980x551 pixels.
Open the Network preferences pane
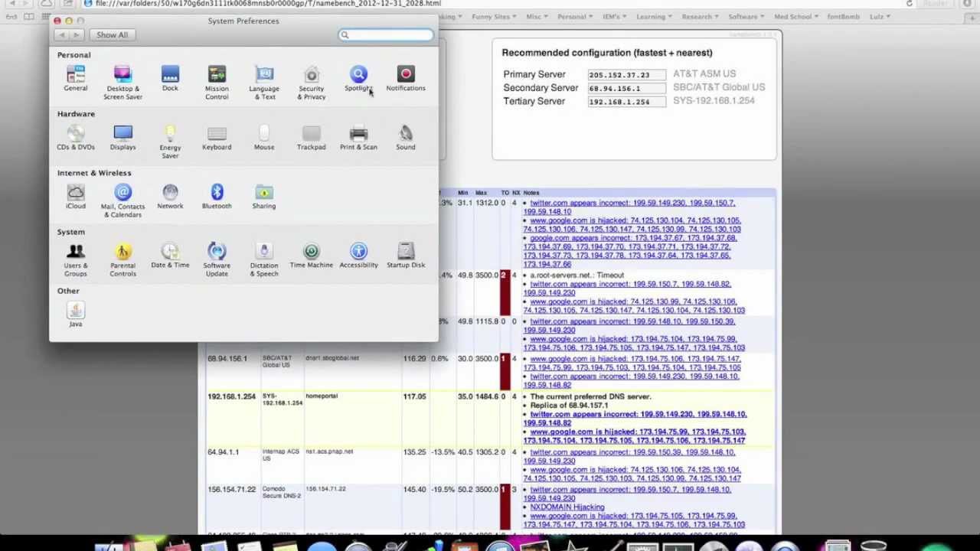170,197
